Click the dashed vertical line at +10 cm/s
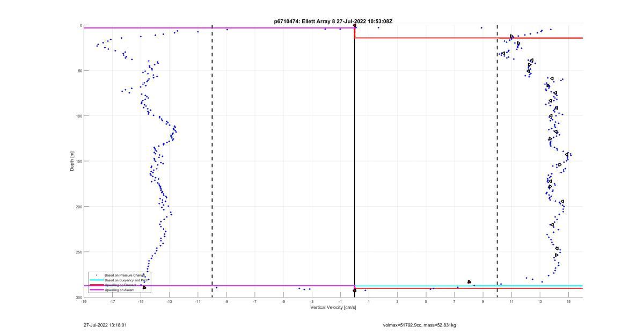The image size is (644, 334). tap(497, 161)
